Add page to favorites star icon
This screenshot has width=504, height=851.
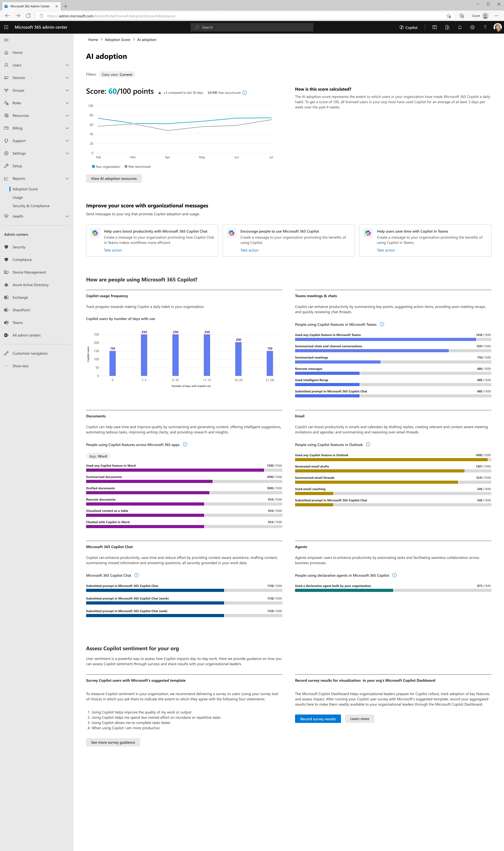click(449, 16)
